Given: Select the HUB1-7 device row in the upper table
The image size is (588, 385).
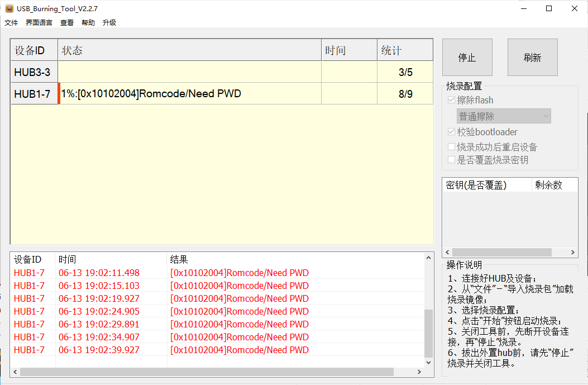Looking at the screenshot, I should (222, 94).
